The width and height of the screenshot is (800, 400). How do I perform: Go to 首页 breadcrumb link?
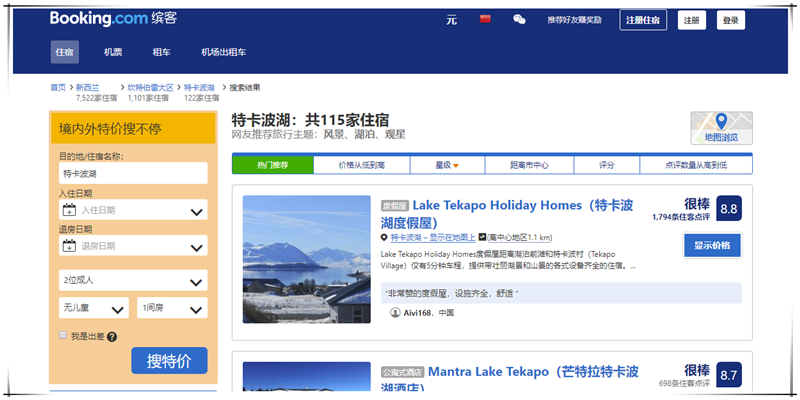(58, 88)
